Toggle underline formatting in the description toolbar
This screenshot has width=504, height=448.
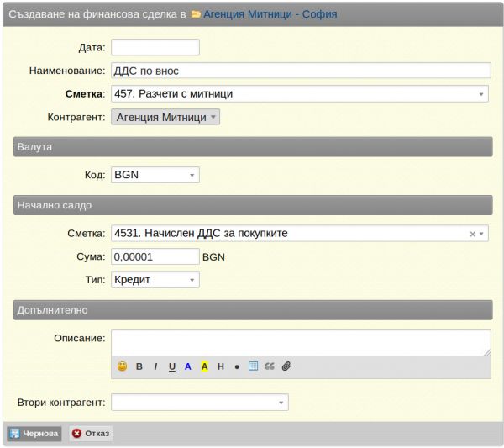172,366
